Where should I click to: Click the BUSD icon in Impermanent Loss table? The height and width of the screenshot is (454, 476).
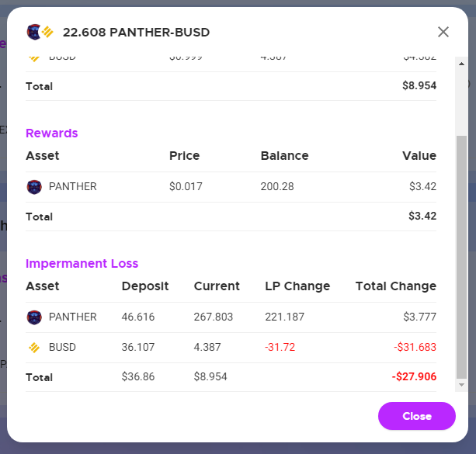click(x=34, y=348)
